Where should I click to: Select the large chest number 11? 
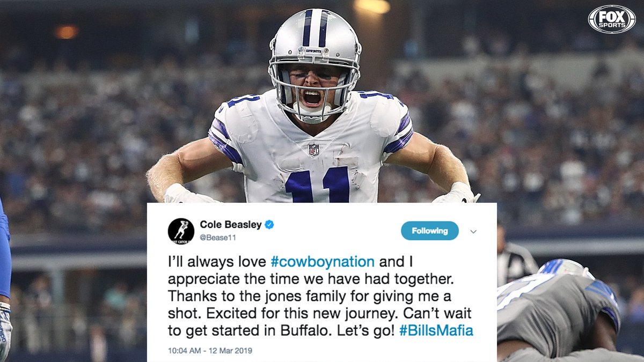(x=317, y=184)
